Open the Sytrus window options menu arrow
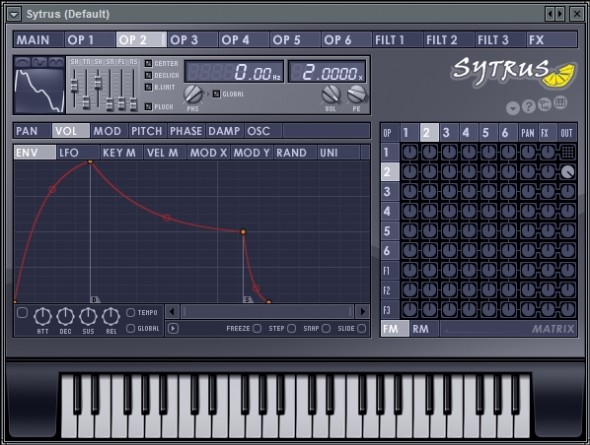The image size is (590, 445). [14, 14]
